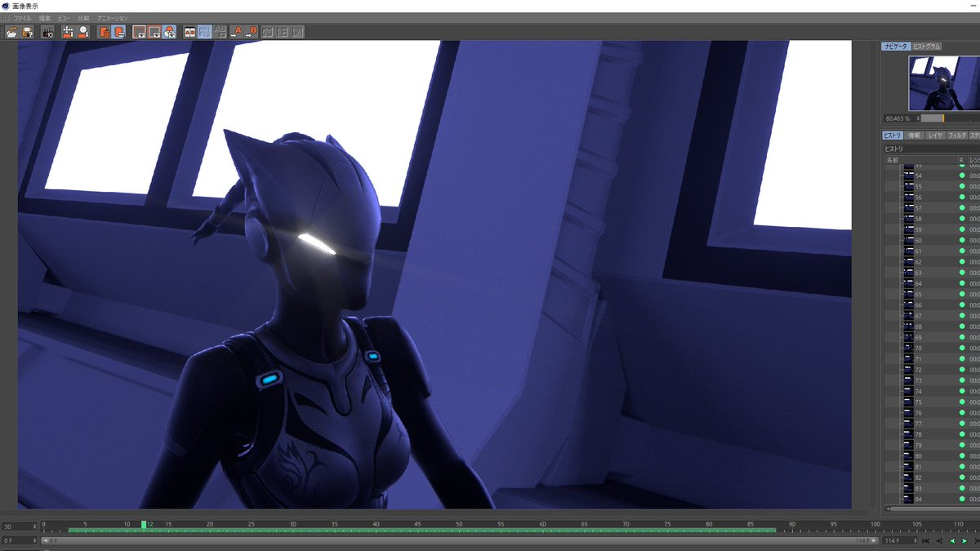
Task: Toggle the highlighted difference compare icon
Action: tap(204, 33)
